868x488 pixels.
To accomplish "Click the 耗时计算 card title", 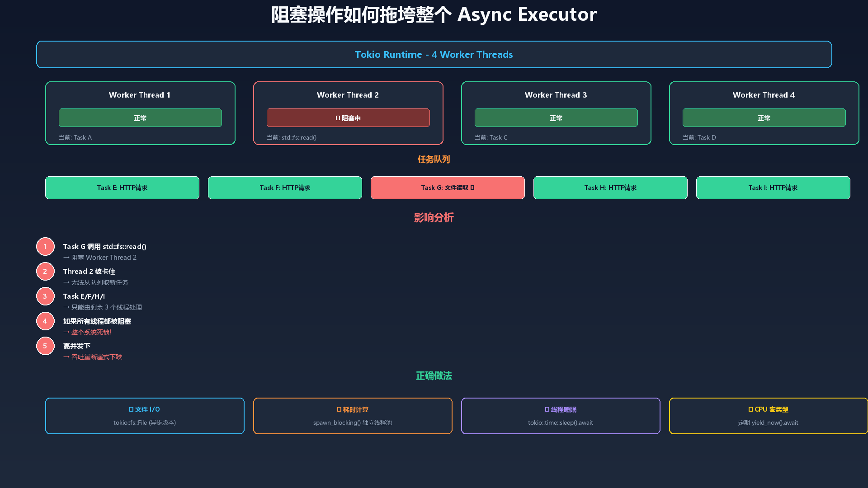I will click(353, 409).
